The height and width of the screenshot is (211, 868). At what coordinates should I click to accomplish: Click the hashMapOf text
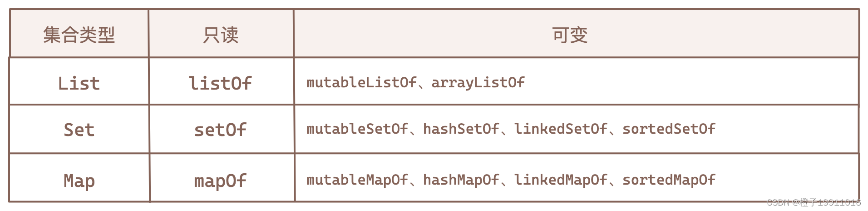(x=461, y=180)
